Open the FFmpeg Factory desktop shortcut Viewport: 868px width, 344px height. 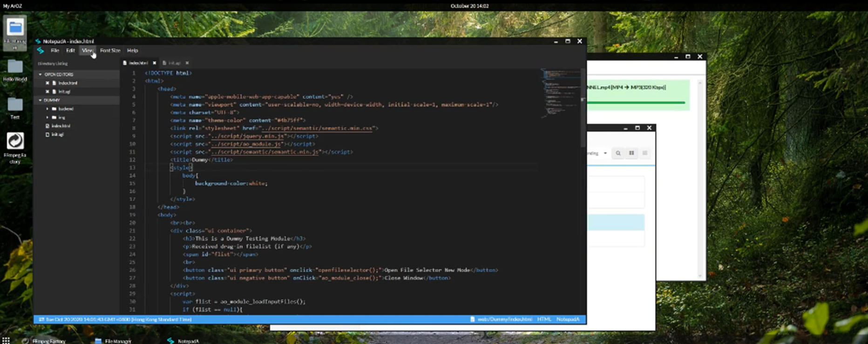15,141
